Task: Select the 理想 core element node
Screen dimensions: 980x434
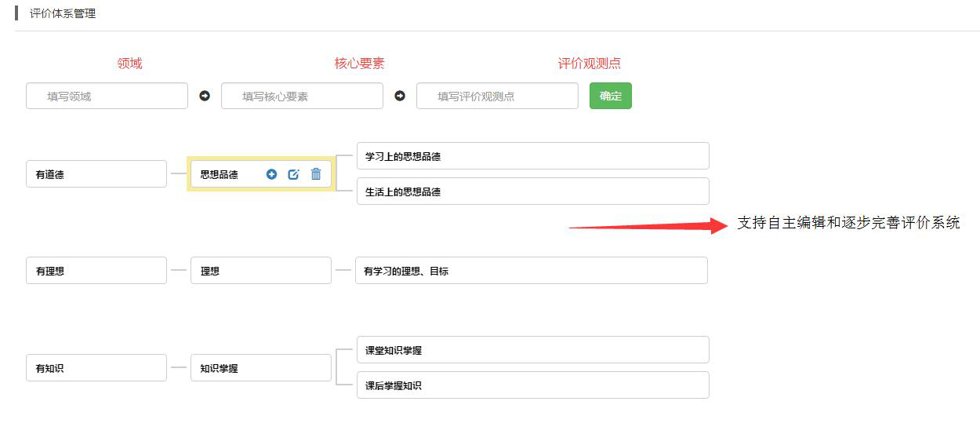Action: pyautogui.click(x=260, y=271)
